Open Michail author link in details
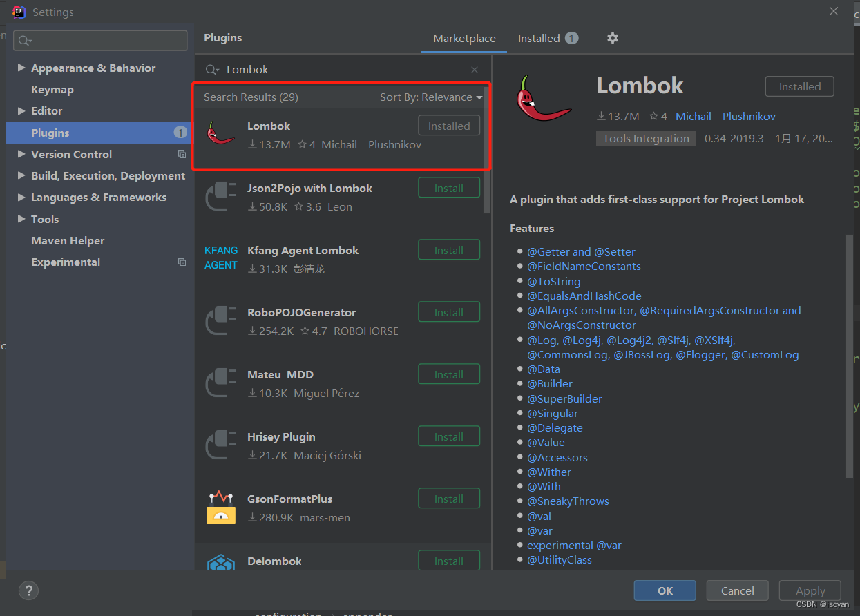Screen dimensions: 860x616 click(694, 116)
